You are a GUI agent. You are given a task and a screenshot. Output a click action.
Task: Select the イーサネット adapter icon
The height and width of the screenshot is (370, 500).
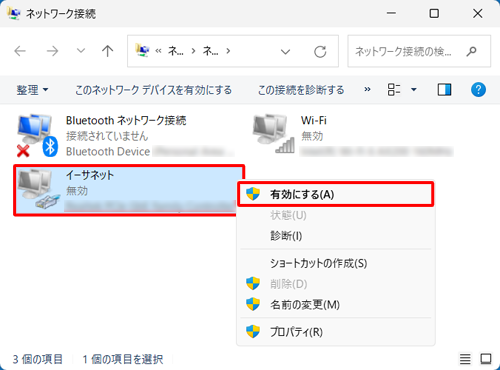tap(38, 189)
